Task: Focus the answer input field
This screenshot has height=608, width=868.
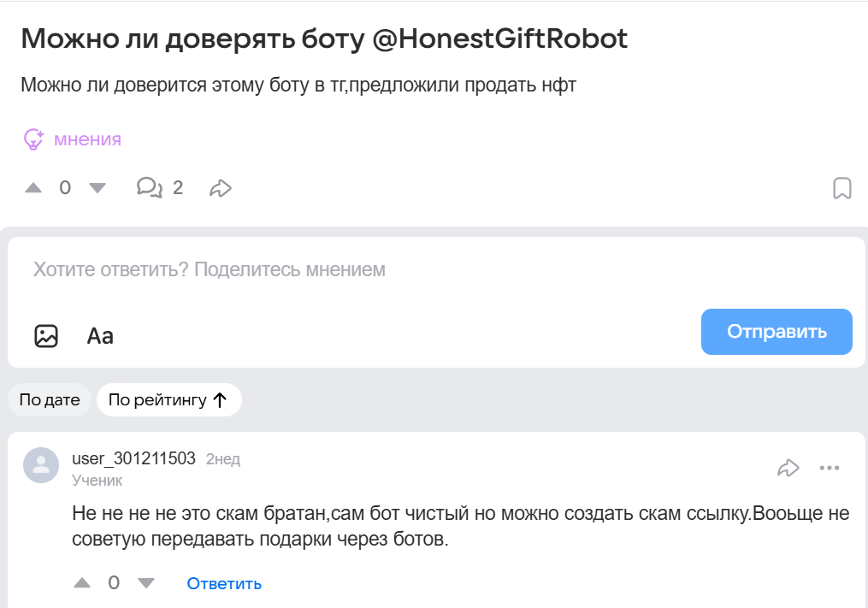Action: point(342,270)
